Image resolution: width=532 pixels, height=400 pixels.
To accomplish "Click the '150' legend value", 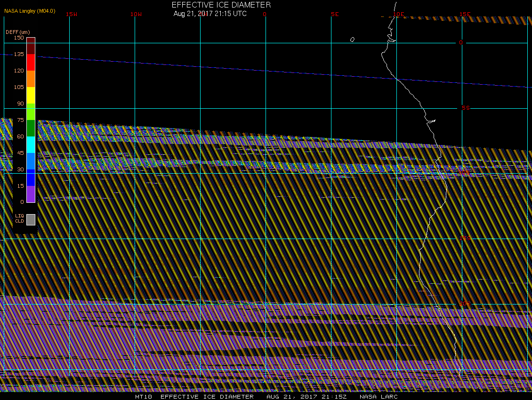I will click(x=19, y=38).
